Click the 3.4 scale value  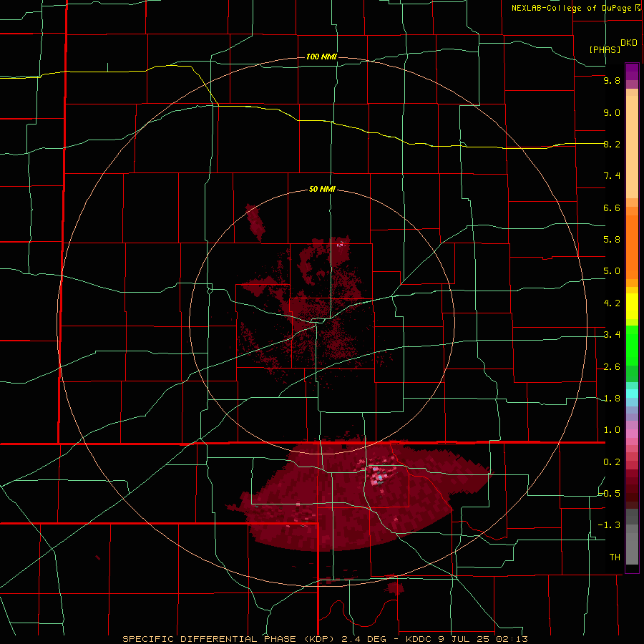pos(612,335)
